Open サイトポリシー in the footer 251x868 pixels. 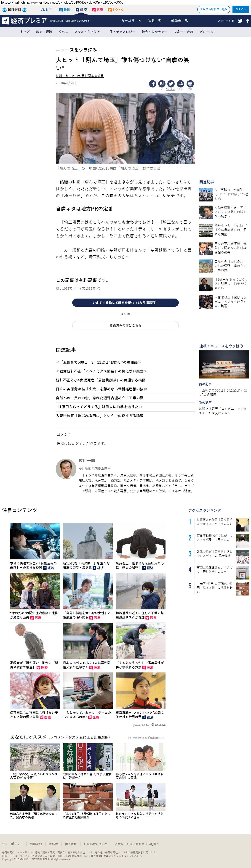pos(13,844)
